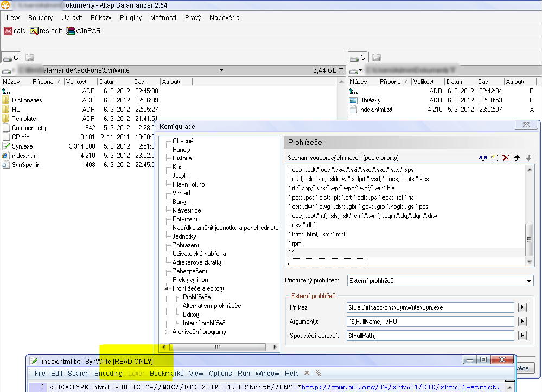
Task: Add a new file mask entry
Action: pos(495,158)
